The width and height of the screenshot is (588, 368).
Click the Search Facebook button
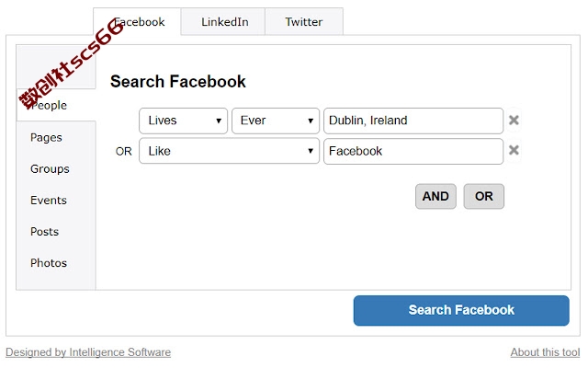(461, 310)
